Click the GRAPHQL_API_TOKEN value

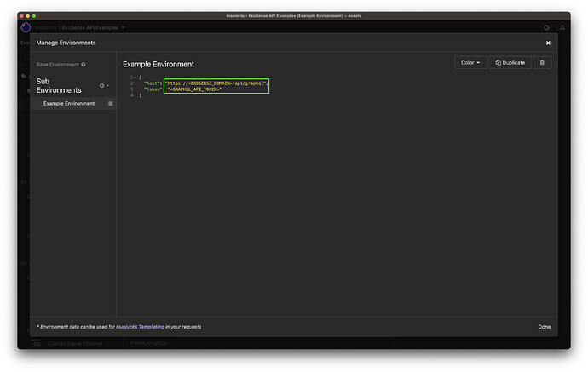194,89
